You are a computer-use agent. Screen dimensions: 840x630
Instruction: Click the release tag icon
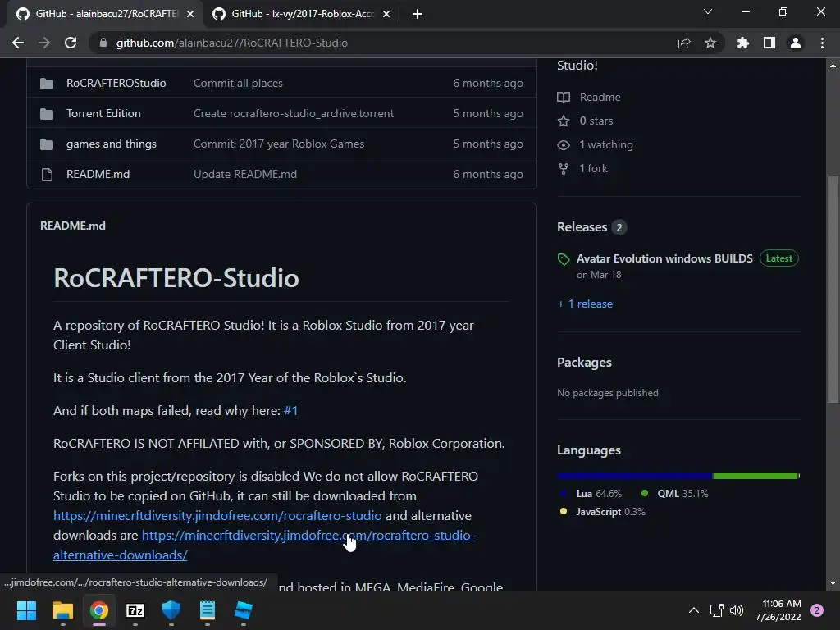[x=564, y=259]
